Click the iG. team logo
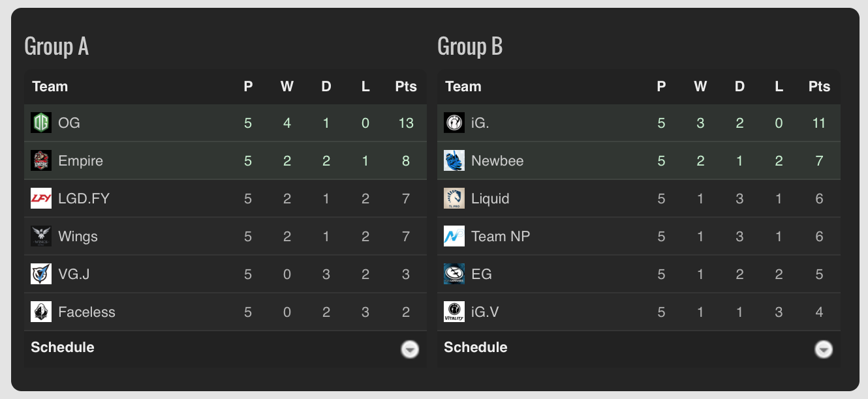This screenshot has width=868, height=399. pyautogui.click(x=454, y=123)
